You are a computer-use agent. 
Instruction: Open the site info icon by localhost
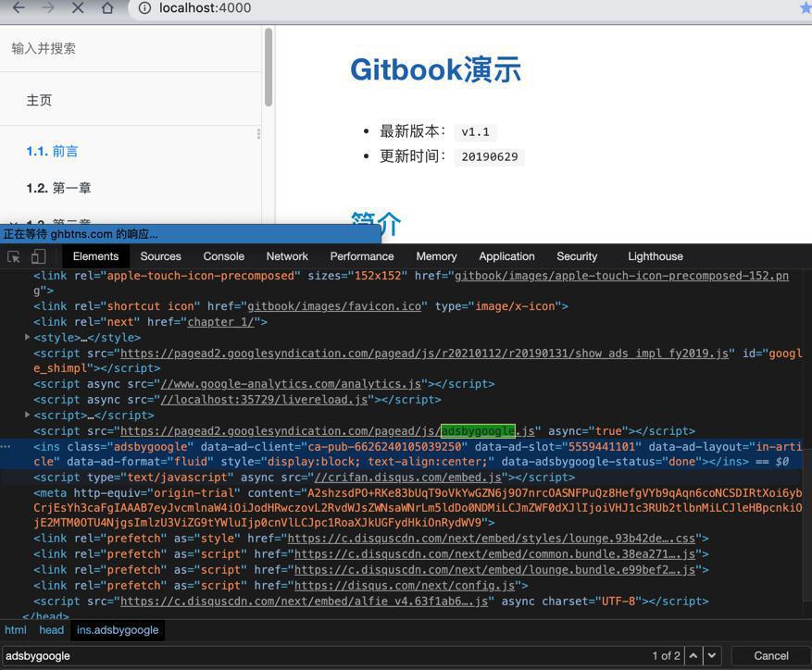[145, 7]
